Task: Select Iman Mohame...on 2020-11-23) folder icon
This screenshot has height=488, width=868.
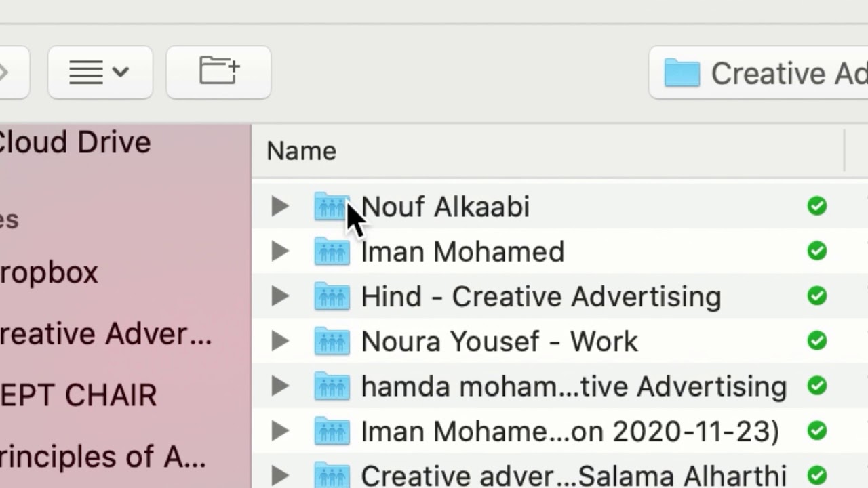Action: (332, 430)
